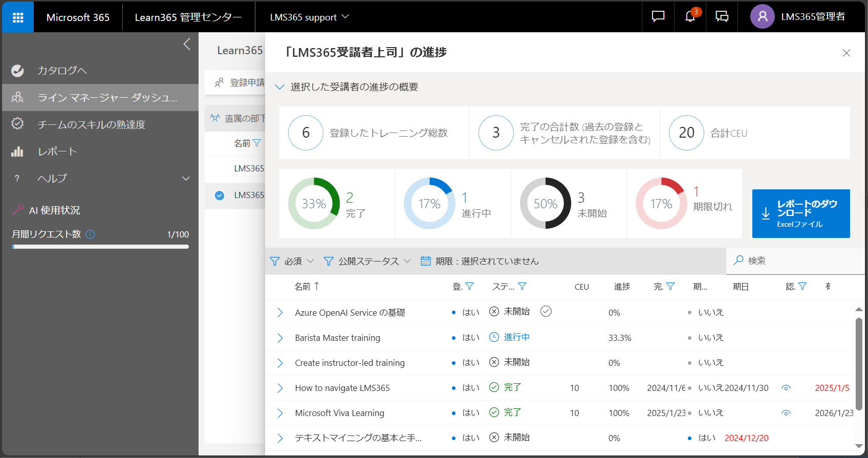Screen dimensions: 868x458
Task: Click the 1 進行中 donut chart
Action: [x=429, y=203]
